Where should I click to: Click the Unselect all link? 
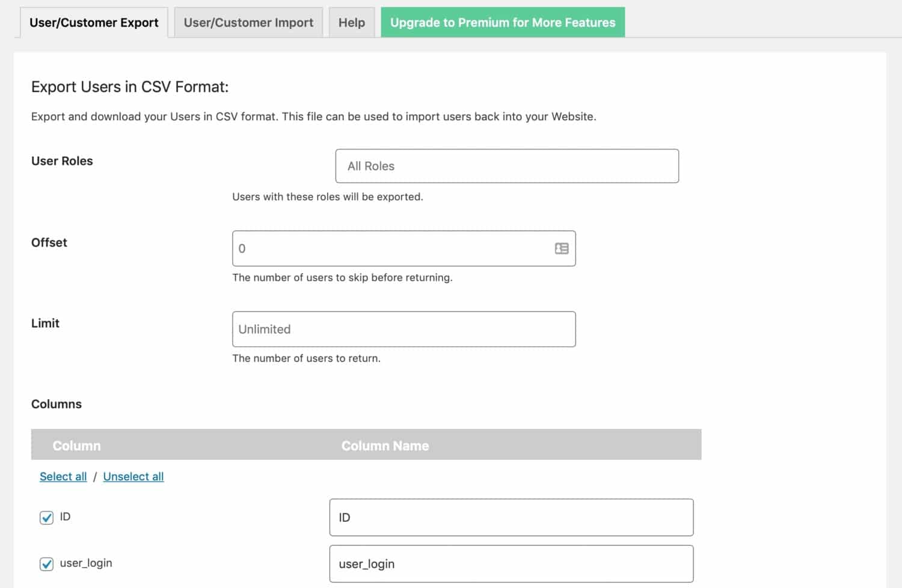coord(133,476)
